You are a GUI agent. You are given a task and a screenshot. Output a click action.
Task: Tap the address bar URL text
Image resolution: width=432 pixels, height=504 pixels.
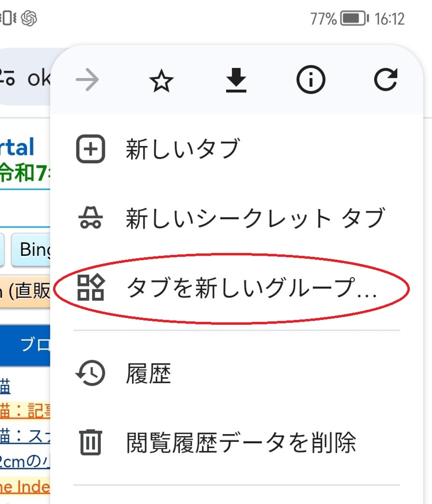(x=38, y=79)
